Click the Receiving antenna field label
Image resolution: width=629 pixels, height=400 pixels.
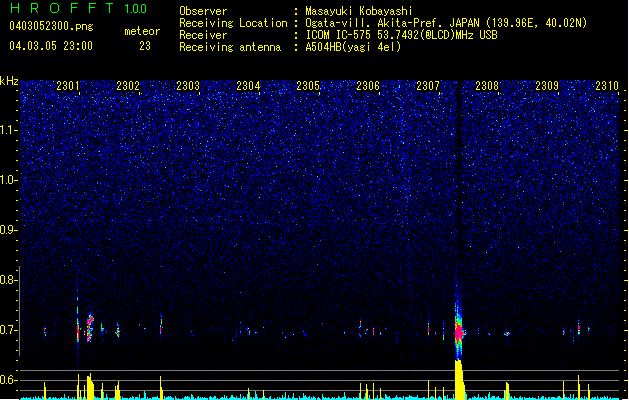tap(230, 47)
